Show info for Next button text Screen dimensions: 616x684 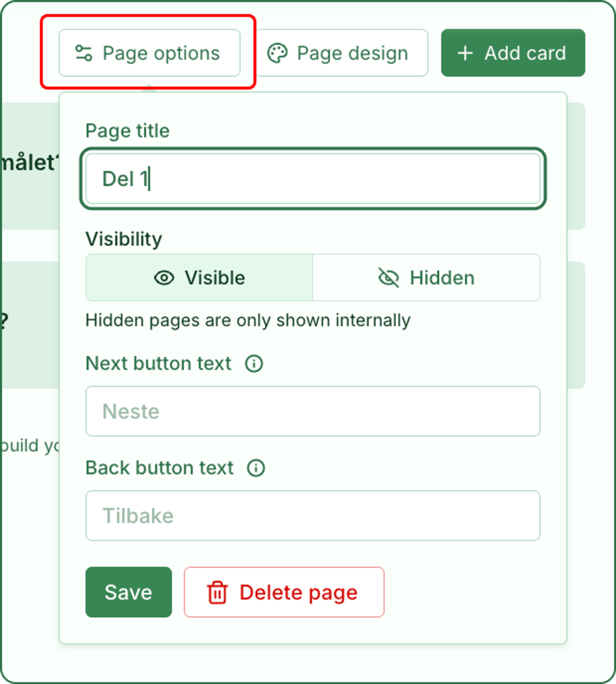click(254, 364)
